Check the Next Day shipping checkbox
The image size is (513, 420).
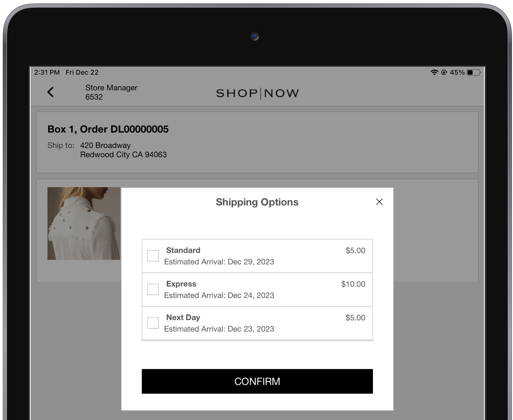click(153, 323)
